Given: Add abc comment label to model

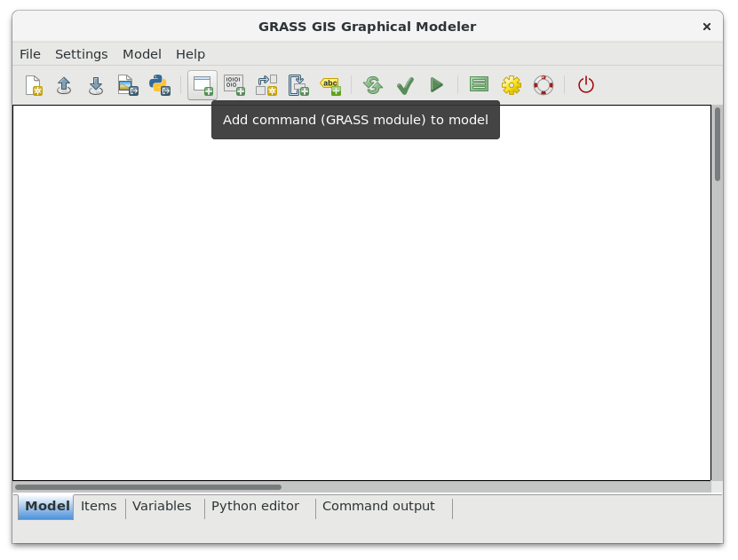Looking at the screenshot, I should pos(330,86).
